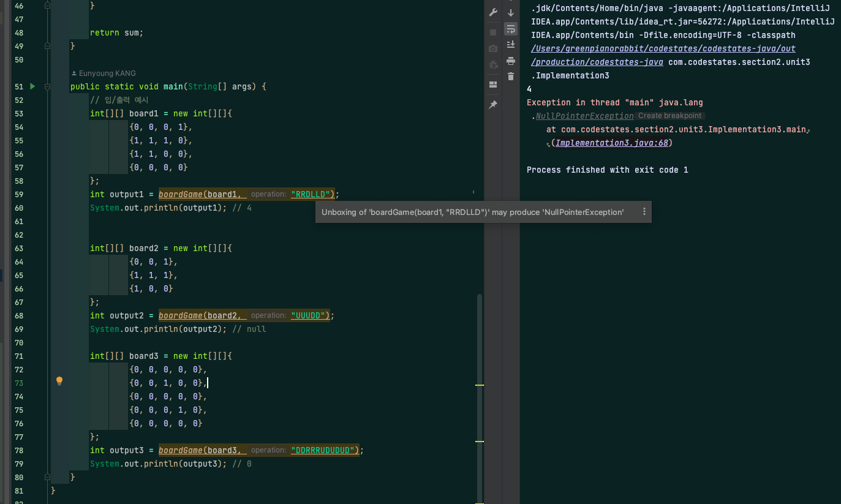This screenshot has height=504, width=841.
Task: Open Run tool window wrench settings
Action: coord(493,12)
